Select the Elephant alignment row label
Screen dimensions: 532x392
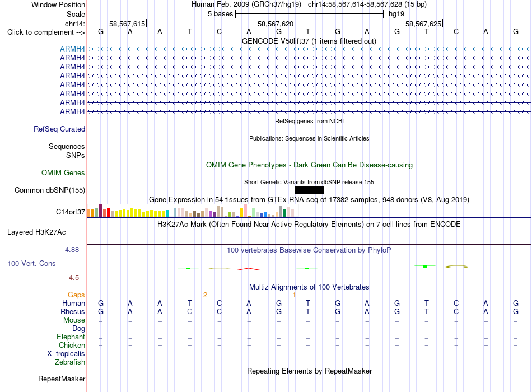[x=71, y=337]
